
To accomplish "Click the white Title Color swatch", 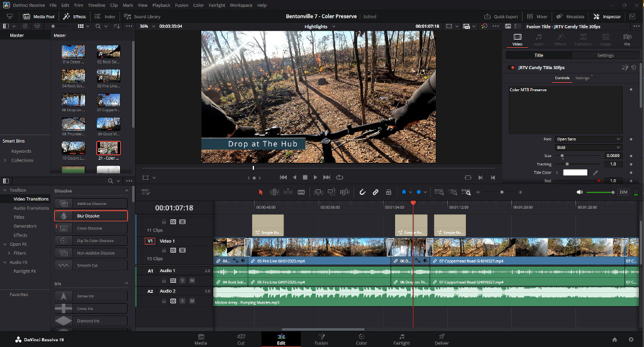I will tap(575, 172).
